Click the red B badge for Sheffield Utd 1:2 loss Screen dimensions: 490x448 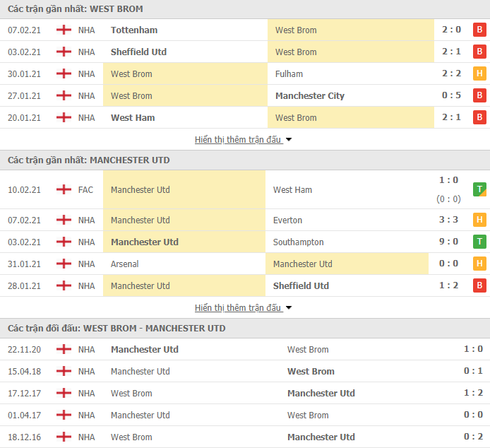tap(479, 285)
